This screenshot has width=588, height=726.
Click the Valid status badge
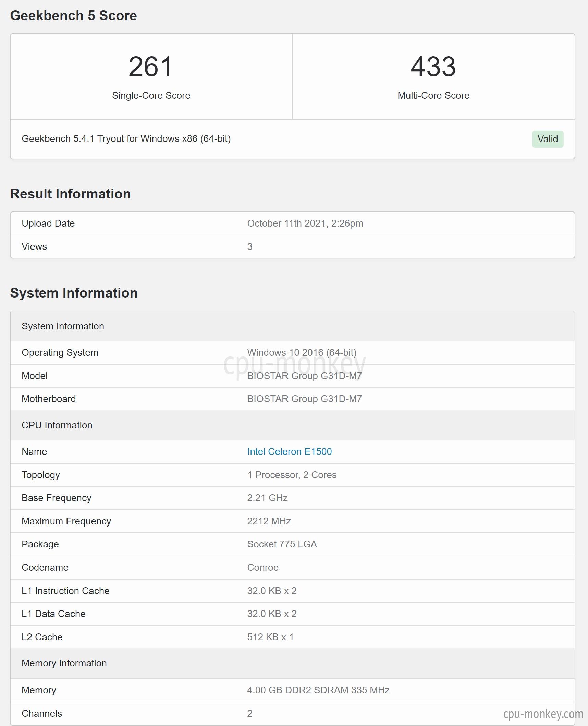tap(548, 139)
